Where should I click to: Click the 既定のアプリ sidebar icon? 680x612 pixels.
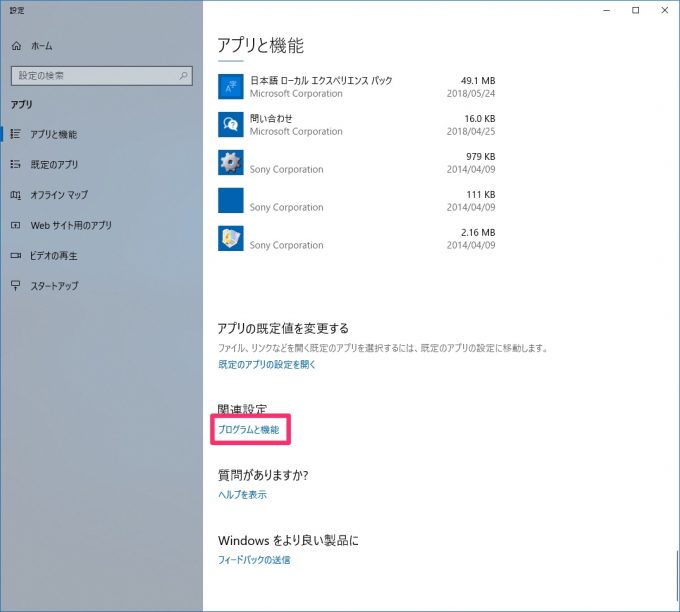tap(15, 164)
